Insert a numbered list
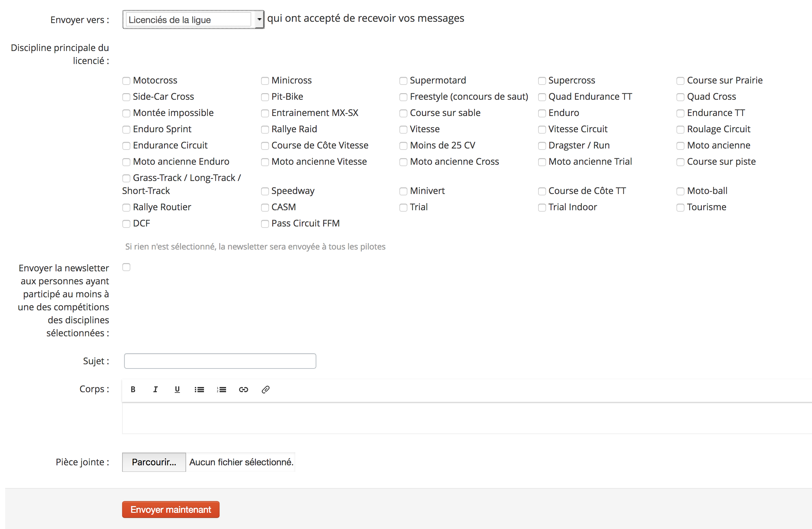812x529 pixels. pos(222,389)
